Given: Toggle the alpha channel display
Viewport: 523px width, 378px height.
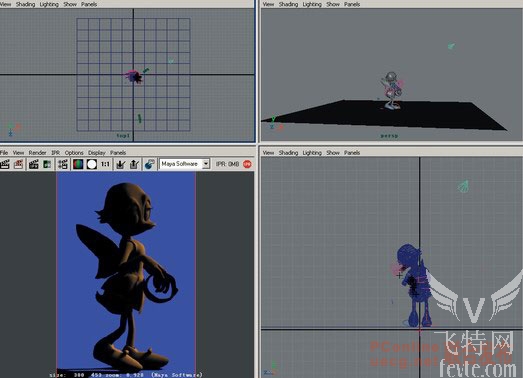Looking at the screenshot, I should point(92,164).
